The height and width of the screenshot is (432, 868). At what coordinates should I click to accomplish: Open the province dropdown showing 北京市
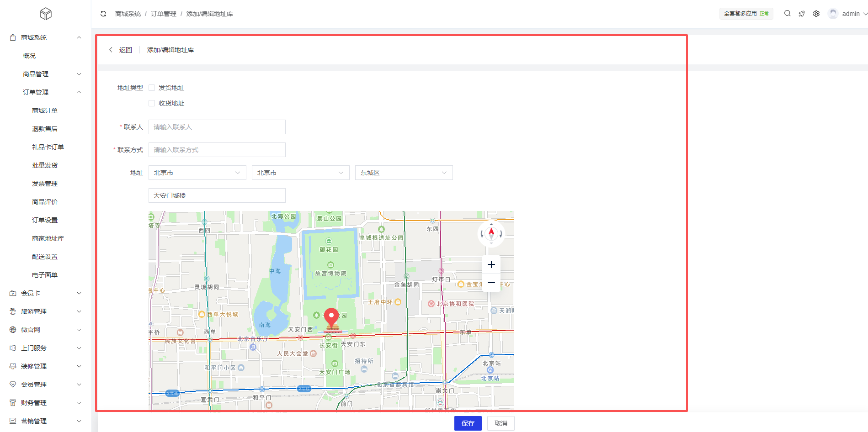pos(197,173)
